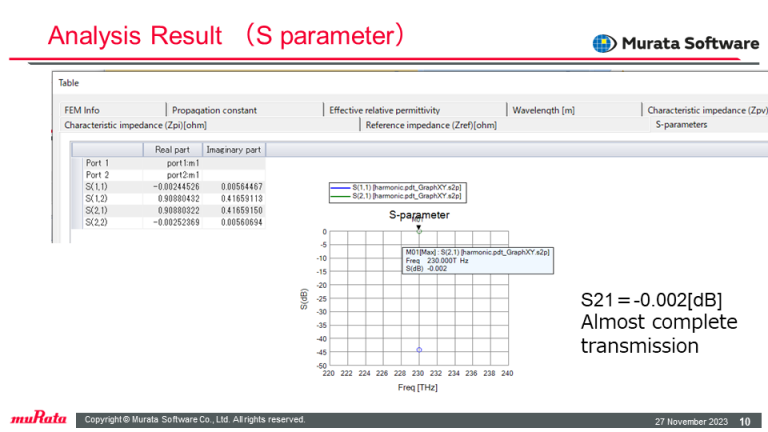Open the Reference impedance (Zref)[ohm] tab
The width and height of the screenshot is (768, 432).
(430, 125)
